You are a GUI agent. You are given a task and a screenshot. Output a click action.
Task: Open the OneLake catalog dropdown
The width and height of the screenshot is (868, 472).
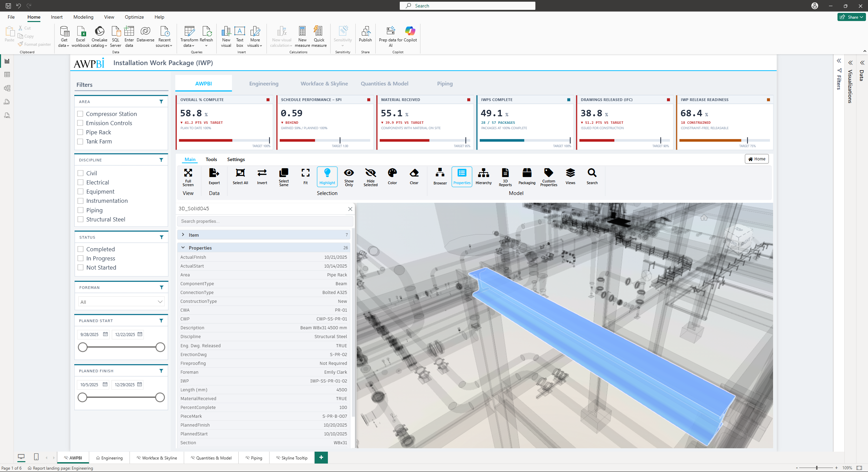pos(99,36)
